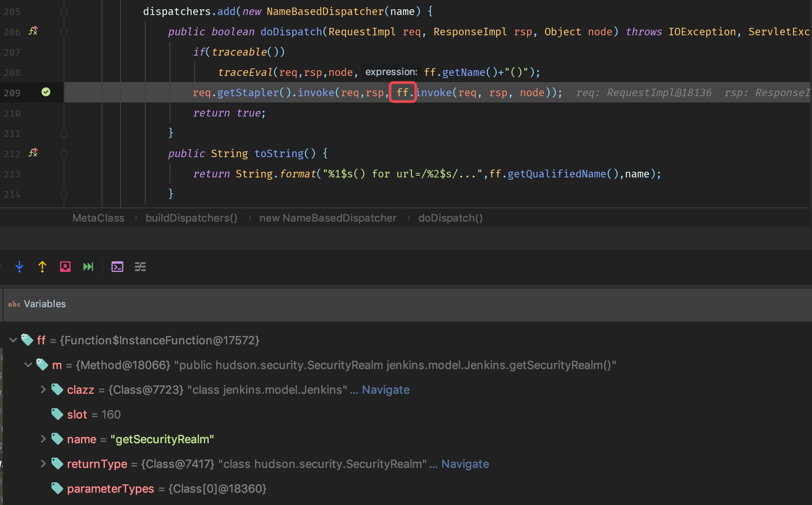The image size is (812, 505).
Task: Click the Step Out yellow up-arrow icon
Action: click(42, 267)
